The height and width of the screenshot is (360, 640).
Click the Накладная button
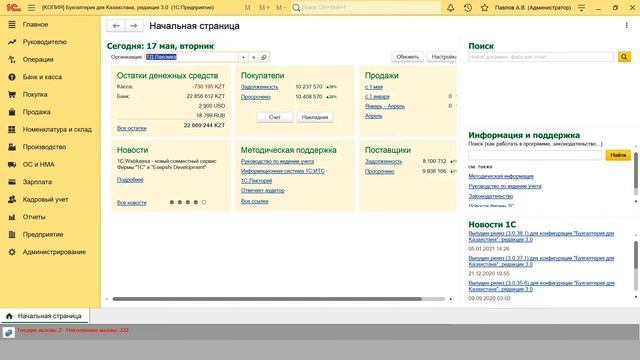315,117
